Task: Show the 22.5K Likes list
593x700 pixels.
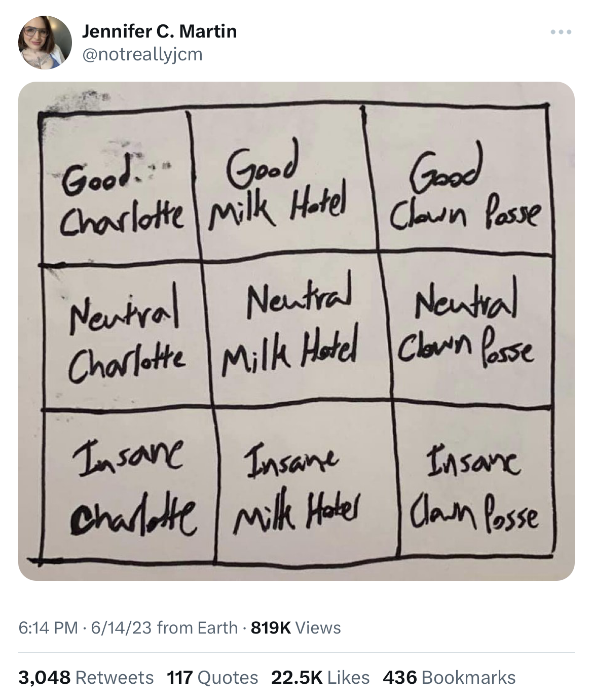Action: (320, 677)
